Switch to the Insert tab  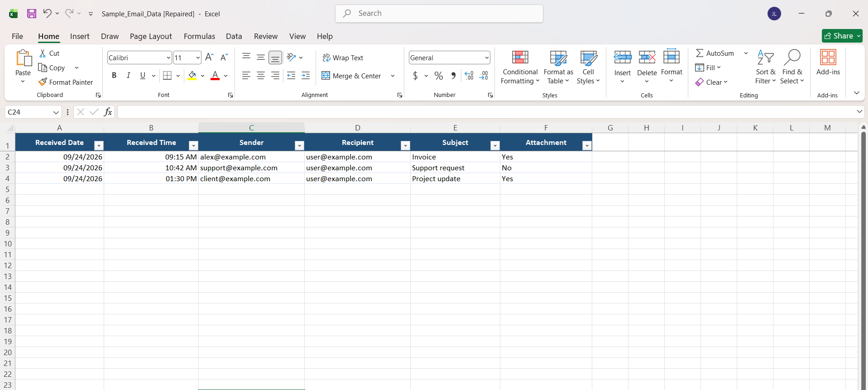coord(80,36)
